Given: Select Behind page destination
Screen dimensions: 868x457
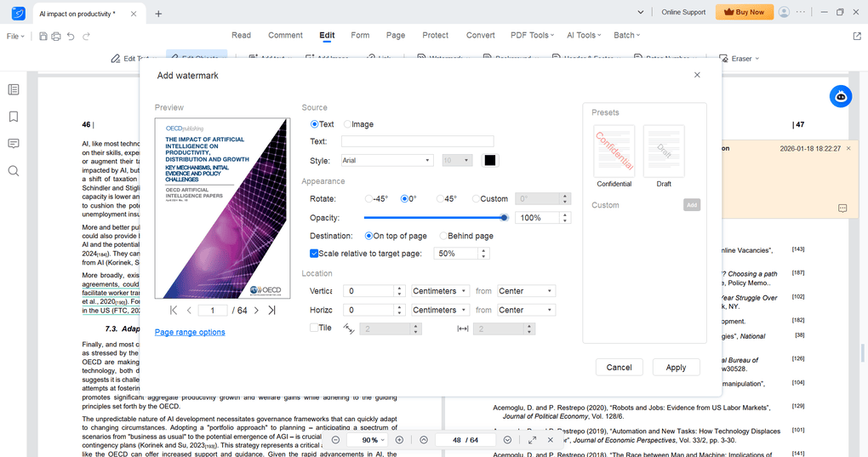Looking at the screenshot, I should click(443, 236).
